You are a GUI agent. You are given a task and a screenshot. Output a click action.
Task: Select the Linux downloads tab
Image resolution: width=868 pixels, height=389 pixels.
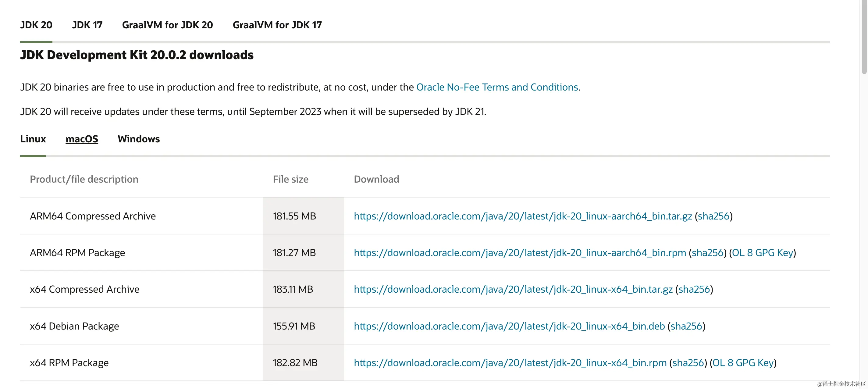(x=33, y=139)
